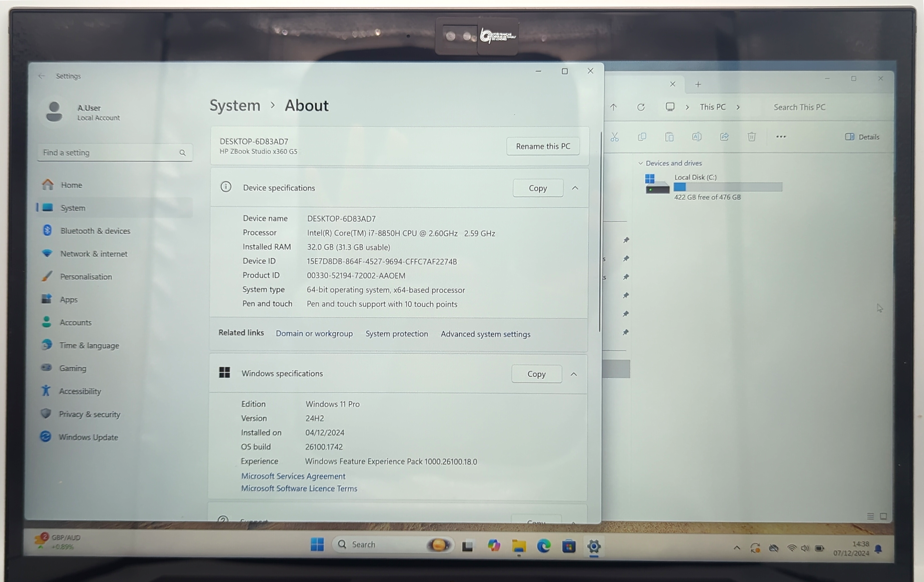Close the current File Explorer tab
Viewport: 924px width, 582px height.
(672, 84)
